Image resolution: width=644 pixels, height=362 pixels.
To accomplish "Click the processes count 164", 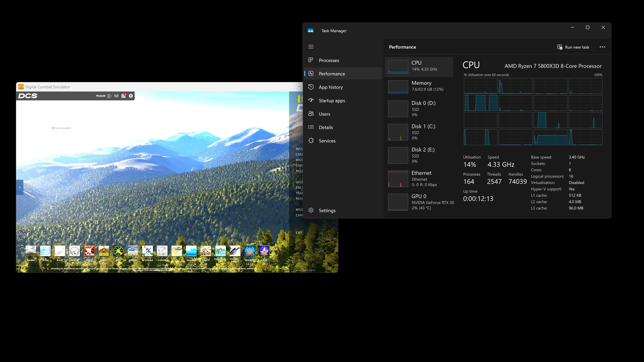I will 469,182.
